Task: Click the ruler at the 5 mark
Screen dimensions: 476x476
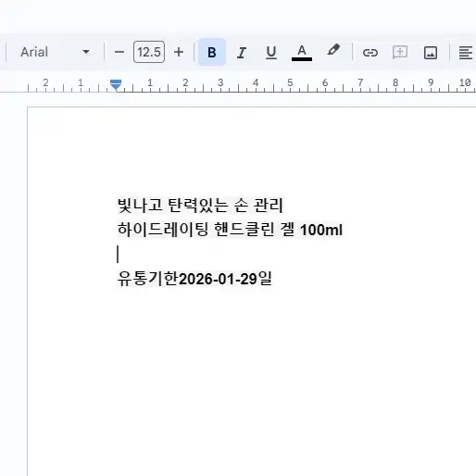Action: [290, 82]
